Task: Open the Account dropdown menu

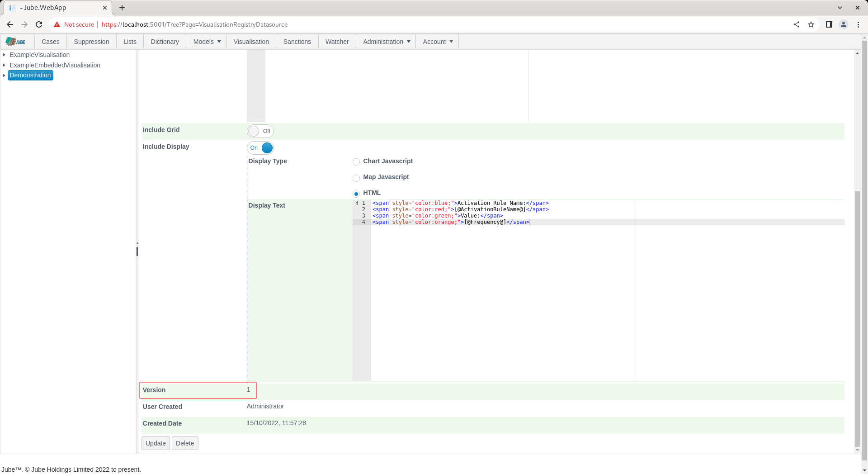Action: 437,42
